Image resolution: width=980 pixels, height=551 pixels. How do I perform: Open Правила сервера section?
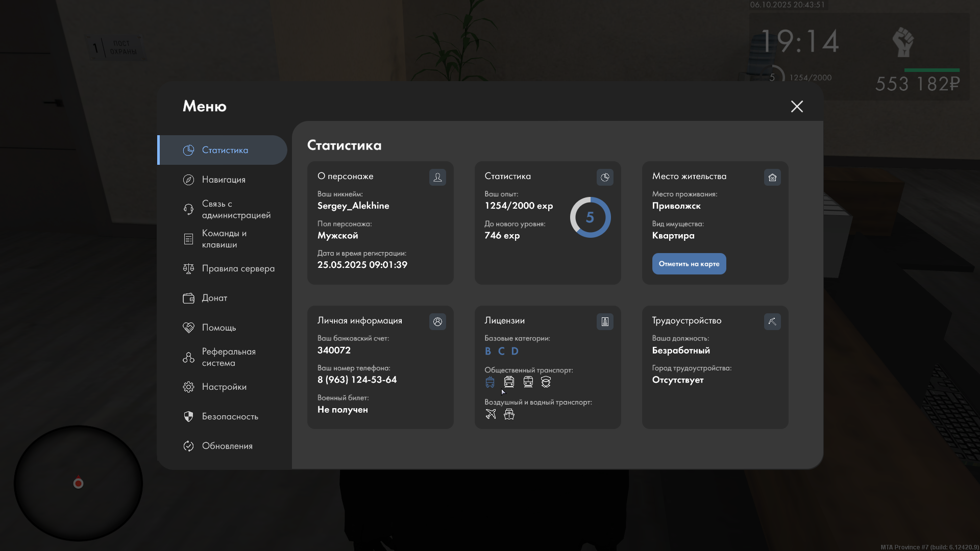(237, 268)
